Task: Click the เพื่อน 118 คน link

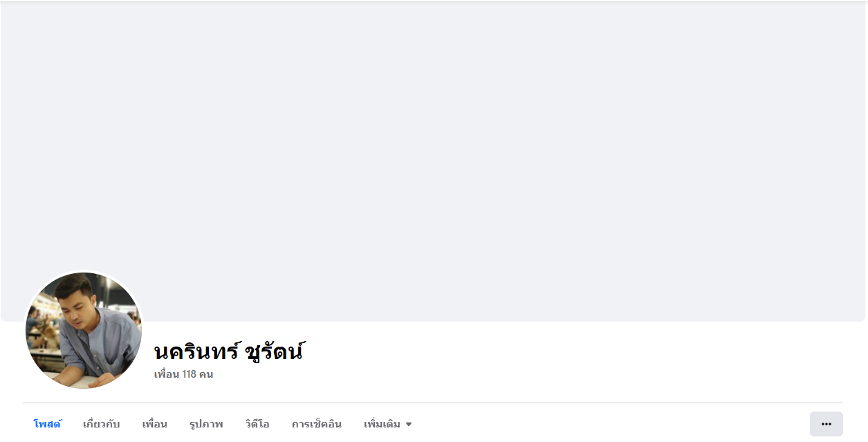Action: click(183, 374)
